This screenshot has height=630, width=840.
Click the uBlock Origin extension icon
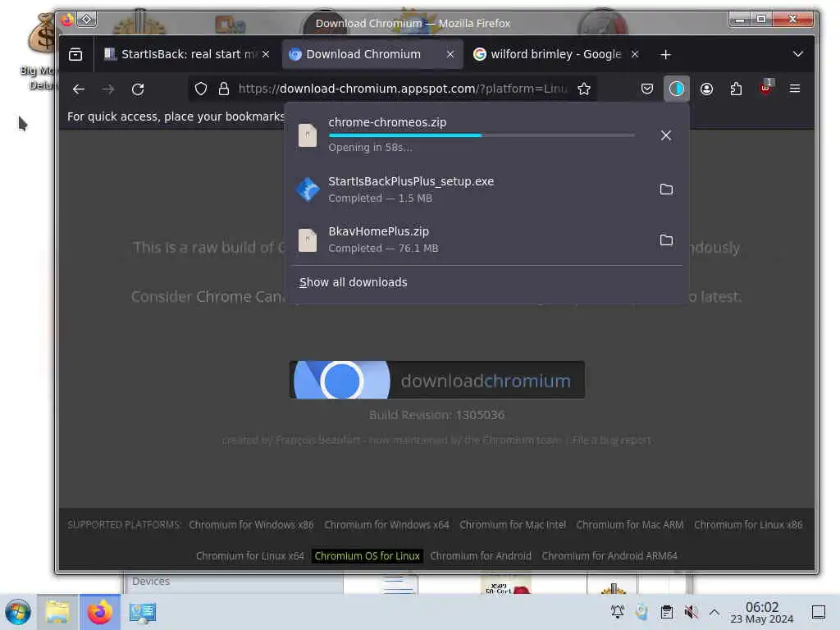click(766, 88)
